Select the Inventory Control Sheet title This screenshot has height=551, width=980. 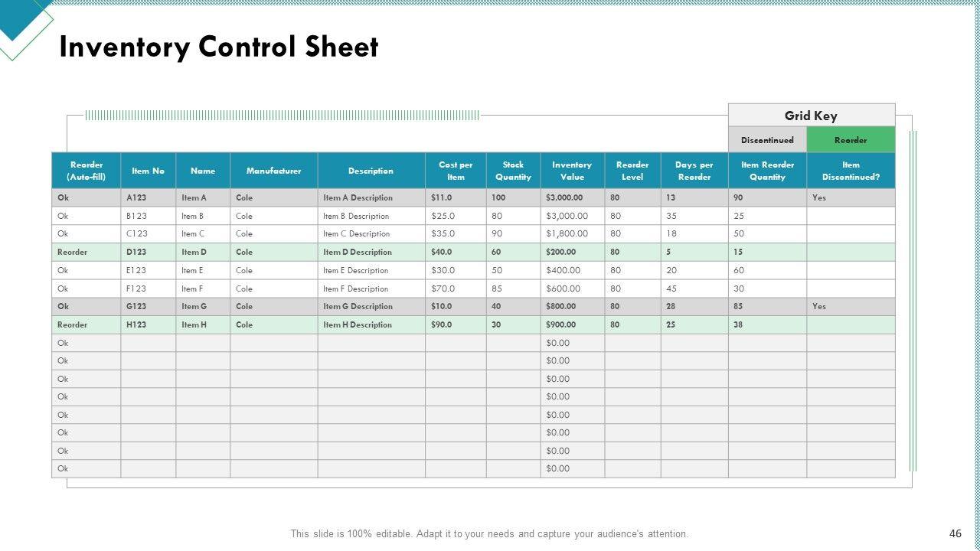coord(219,47)
